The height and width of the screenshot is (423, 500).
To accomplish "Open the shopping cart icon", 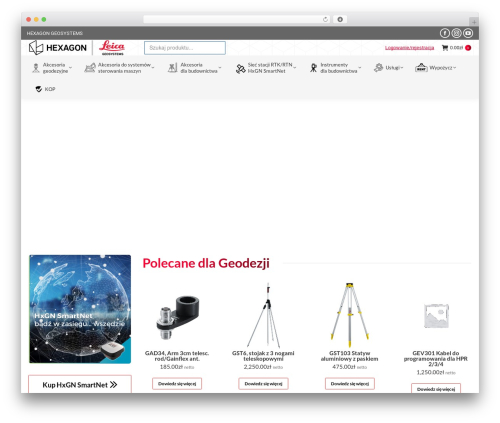I will pyautogui.click(x=445, y=48).
